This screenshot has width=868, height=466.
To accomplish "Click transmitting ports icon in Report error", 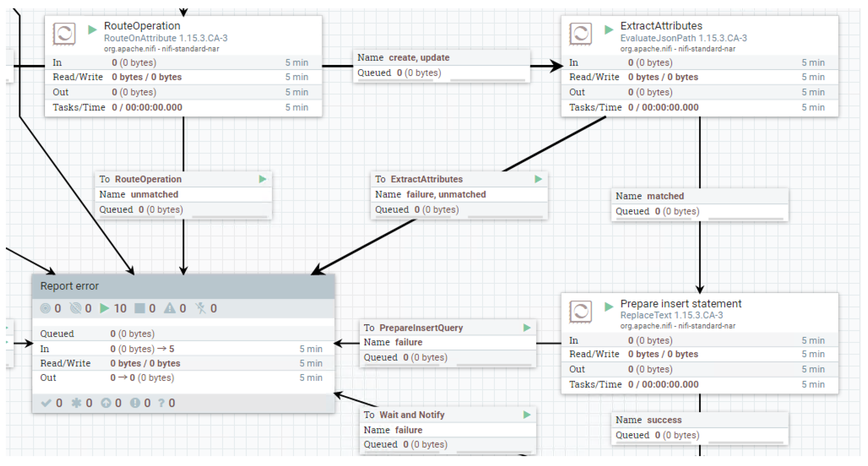I will [45, 308].
